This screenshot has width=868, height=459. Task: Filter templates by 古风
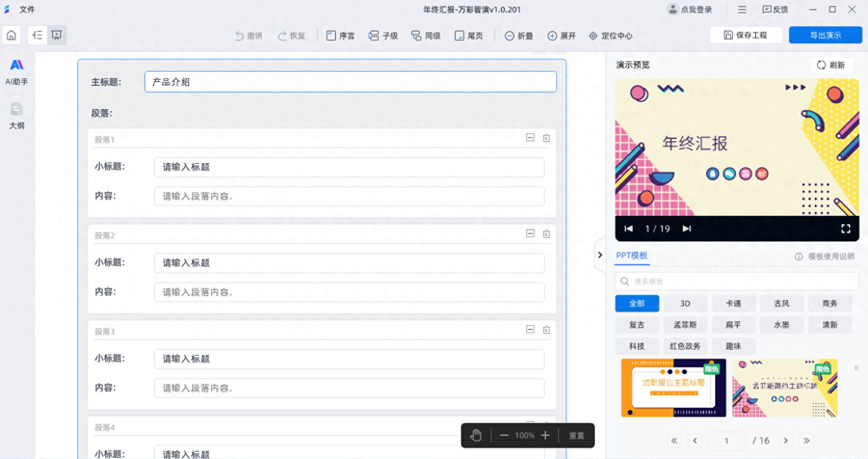pos(781,304)
